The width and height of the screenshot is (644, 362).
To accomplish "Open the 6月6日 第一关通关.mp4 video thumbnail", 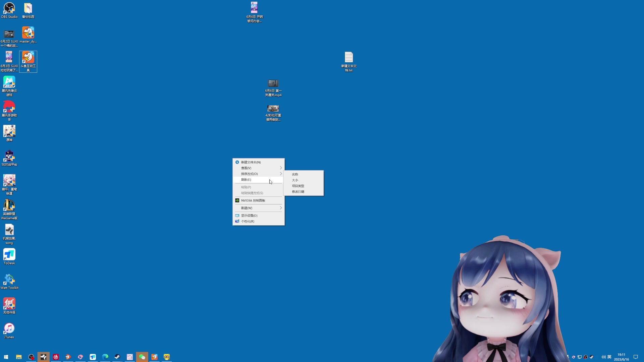I will tap(273, 83).
